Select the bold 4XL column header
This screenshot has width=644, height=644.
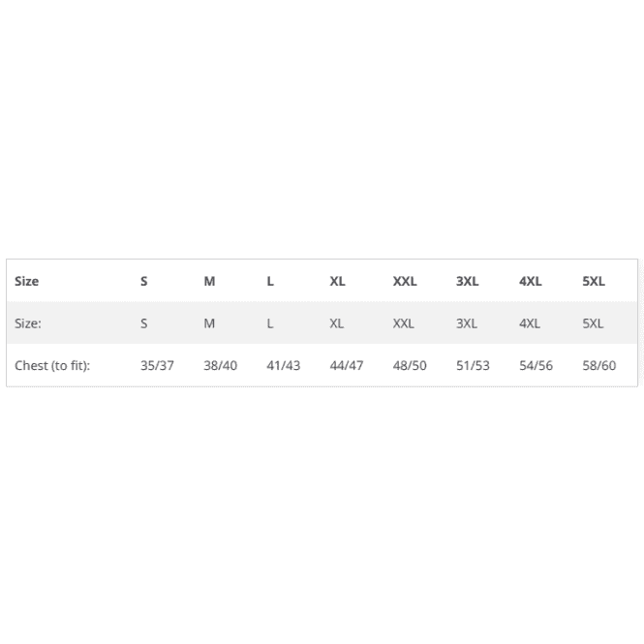click(531, 282)
